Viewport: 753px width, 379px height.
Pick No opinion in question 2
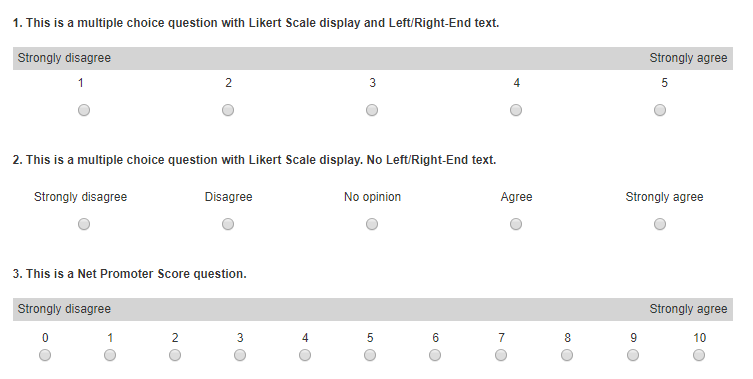[372, 224]
